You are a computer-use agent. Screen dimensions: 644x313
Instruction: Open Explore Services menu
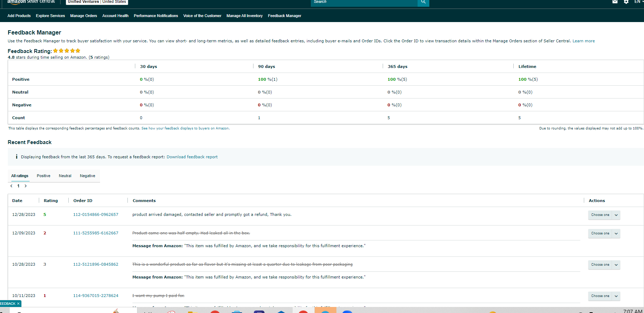point(50,16)
